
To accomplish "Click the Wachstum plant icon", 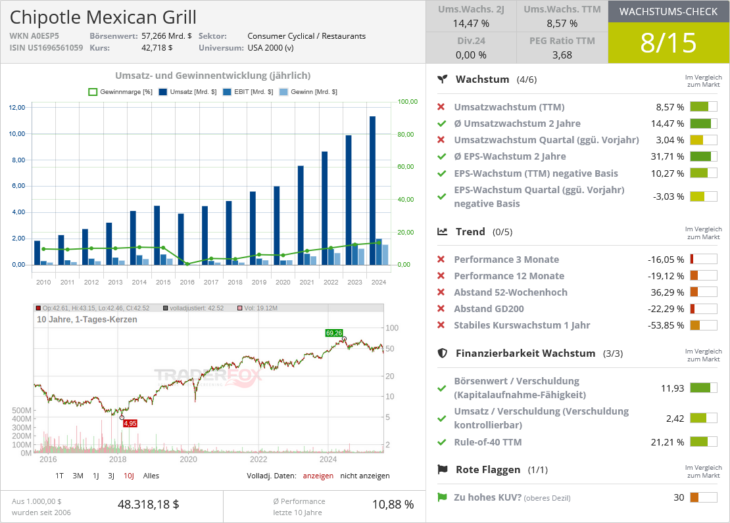I will pyautogui.click(x=442, y=79).
